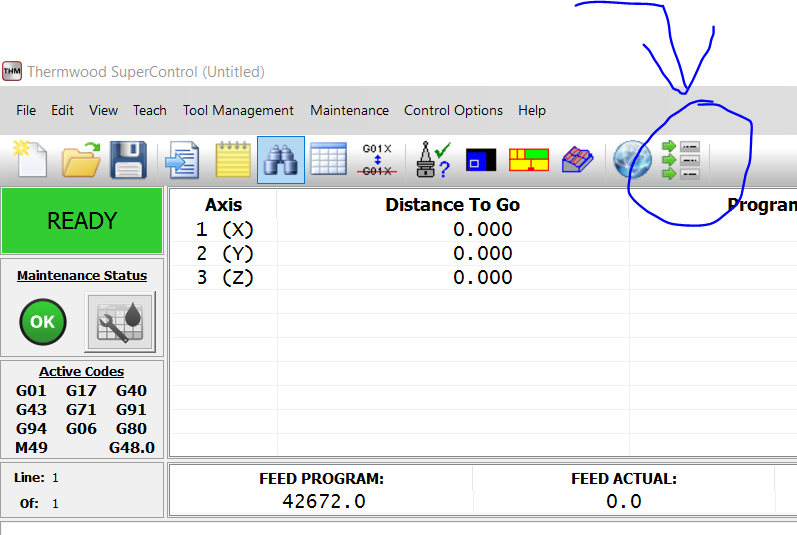Select the Axis column header
Viewport: 797px width, 535px height.
click(224, 205)
